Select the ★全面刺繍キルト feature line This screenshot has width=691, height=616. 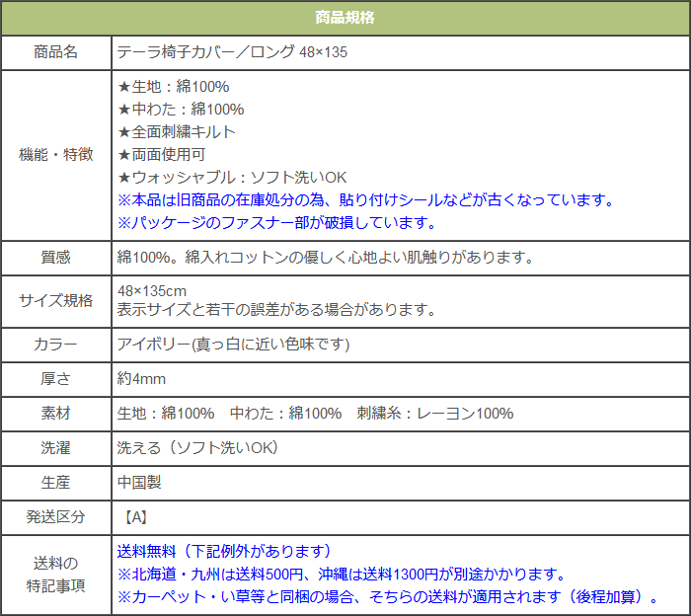(177, 131)
